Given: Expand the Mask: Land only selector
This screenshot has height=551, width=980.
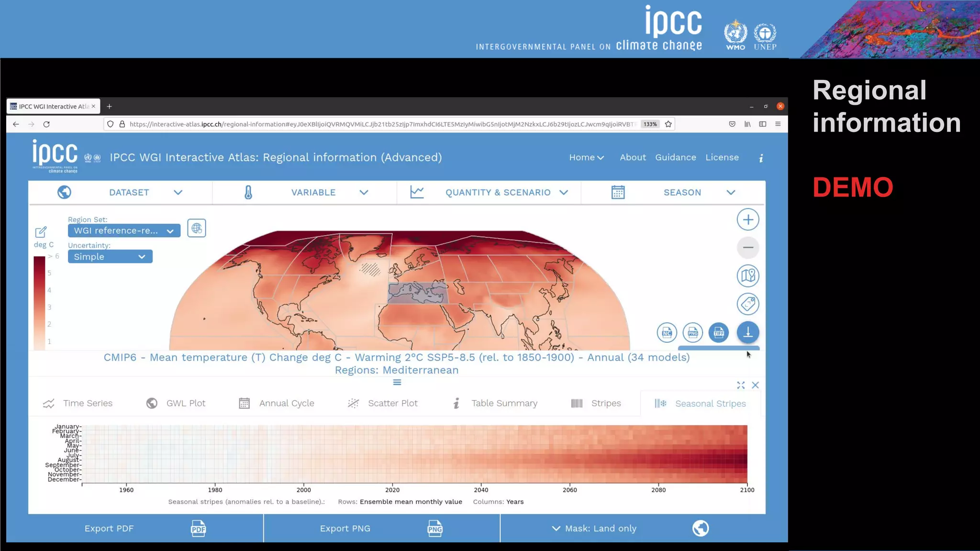Looking at the screenshot, I should (x=595, y=529).
